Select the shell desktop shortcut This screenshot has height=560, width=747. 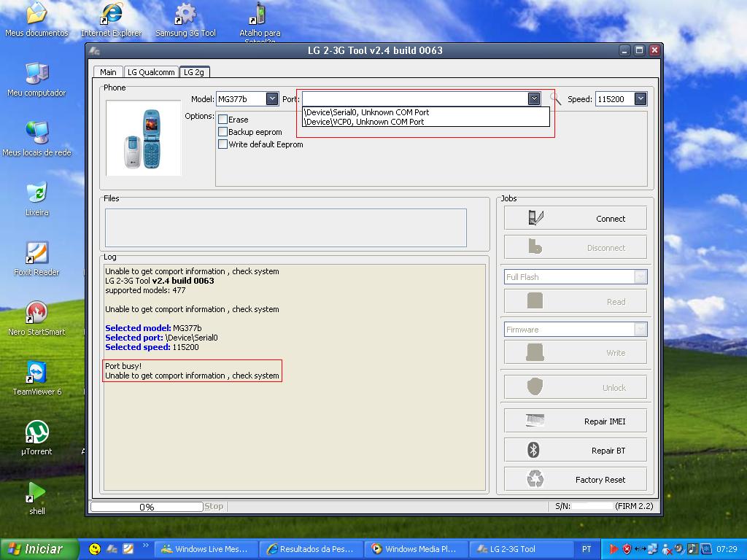point(36,498)
